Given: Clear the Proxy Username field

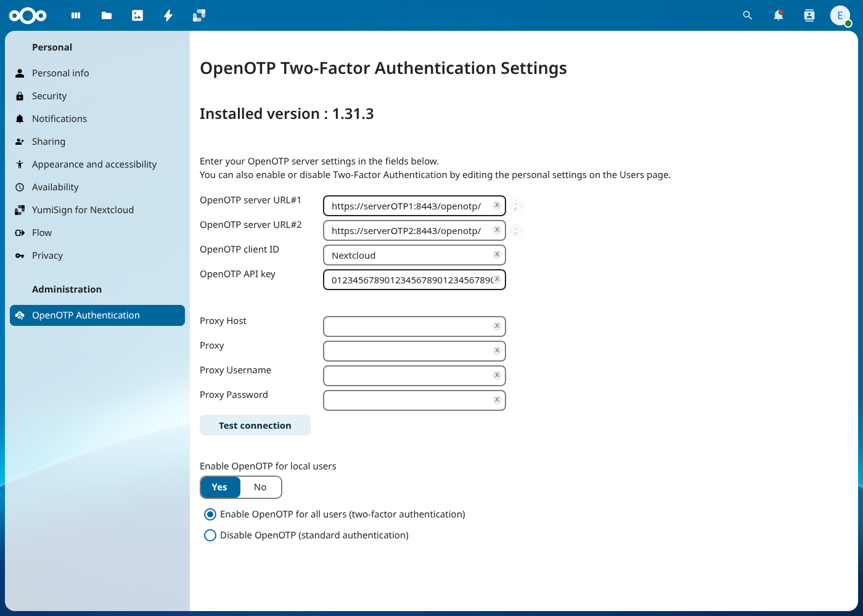Looking at the screenshot, I should (x=497, y=375).
